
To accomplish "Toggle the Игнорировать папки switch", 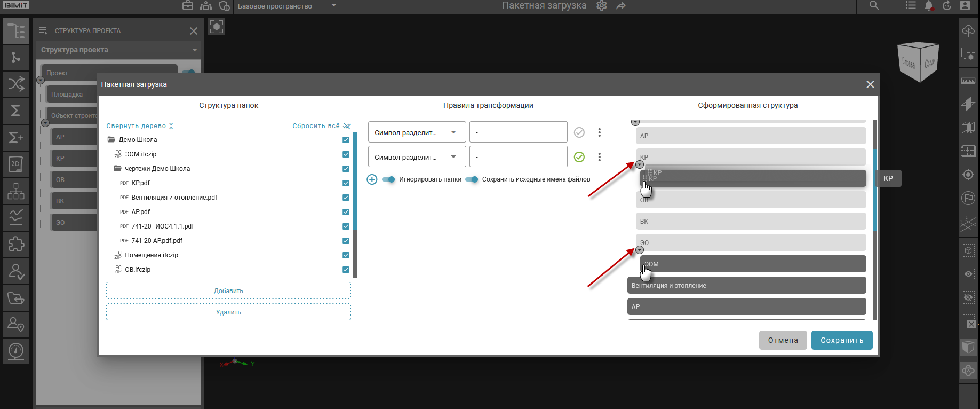I will coord(389,179).
